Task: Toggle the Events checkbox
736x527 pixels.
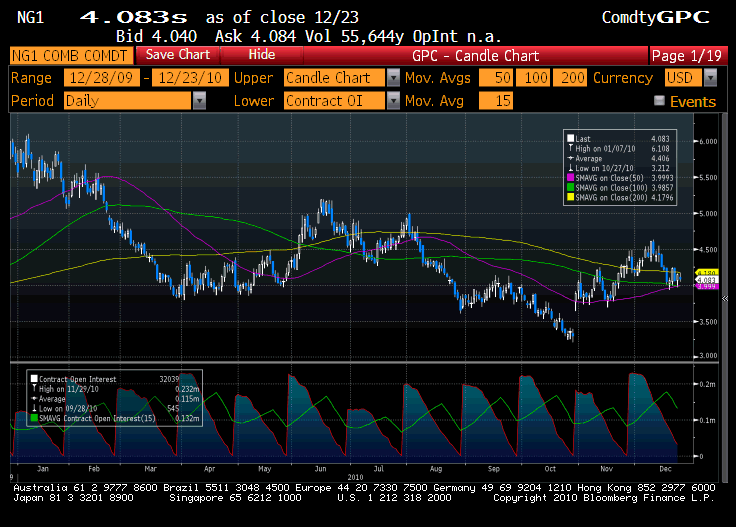Action: pos(659,101)
